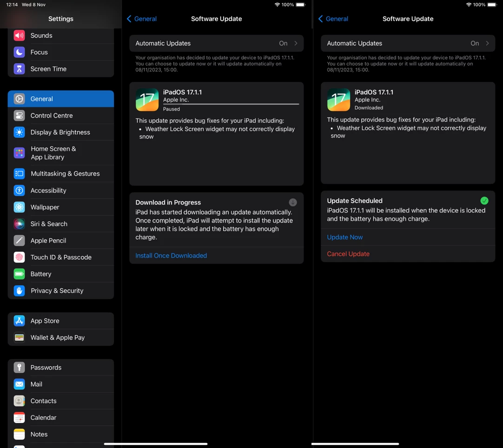Open the Contacts icon
The width and height of the screenshot is (503, 448).
19,401
